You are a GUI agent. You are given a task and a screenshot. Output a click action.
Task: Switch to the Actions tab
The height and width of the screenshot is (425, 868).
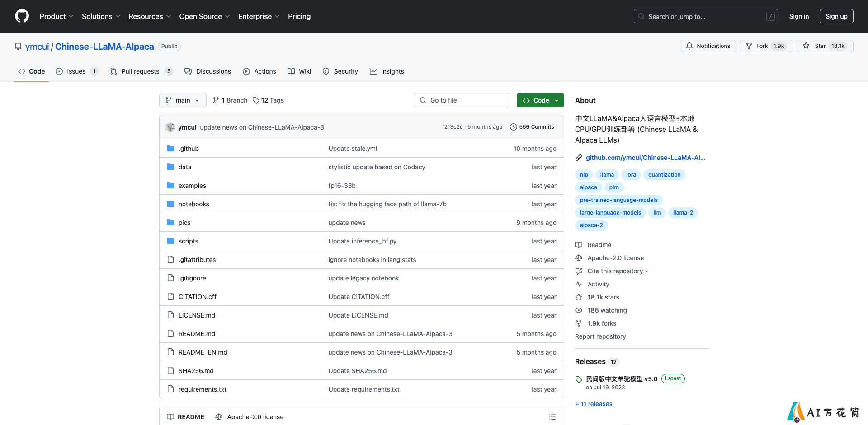(259, 71)
